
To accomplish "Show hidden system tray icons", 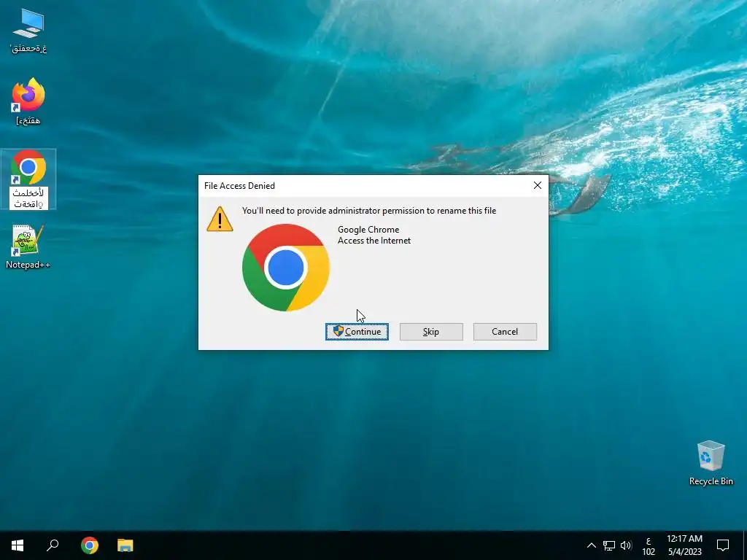I will [591, 545].
